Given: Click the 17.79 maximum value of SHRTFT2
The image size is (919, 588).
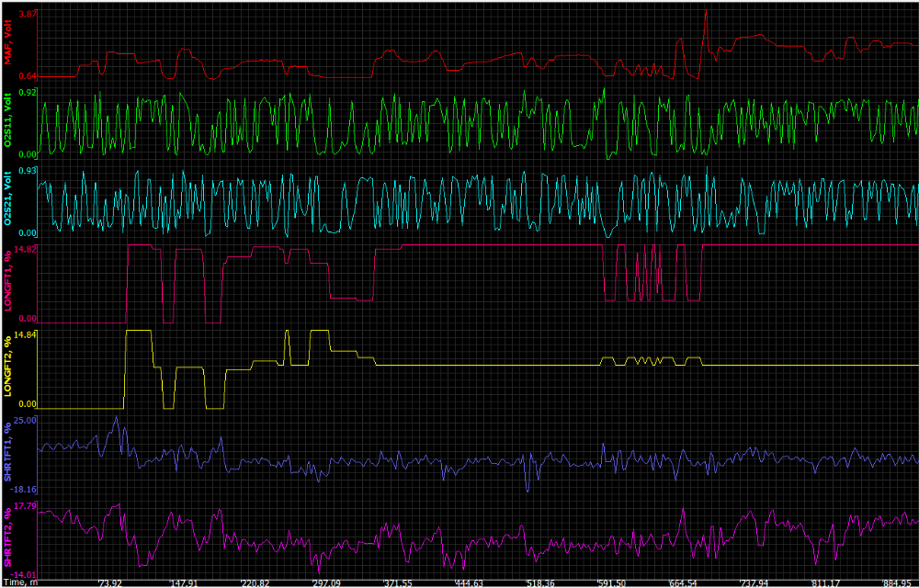Looking at the screenshot, I should 25,505.
